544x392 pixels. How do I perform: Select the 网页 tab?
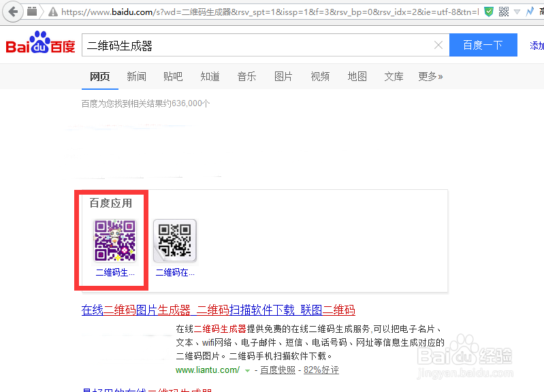point(100,76)
